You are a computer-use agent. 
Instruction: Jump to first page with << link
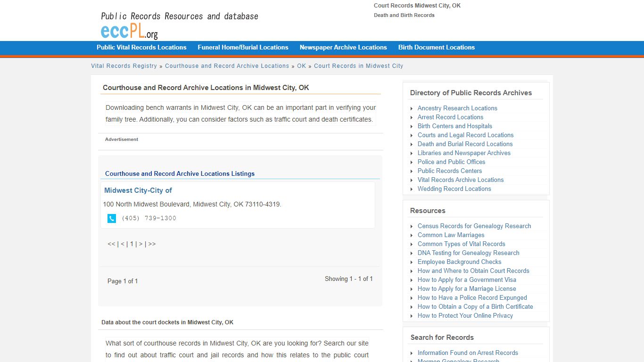click(111, 244)
